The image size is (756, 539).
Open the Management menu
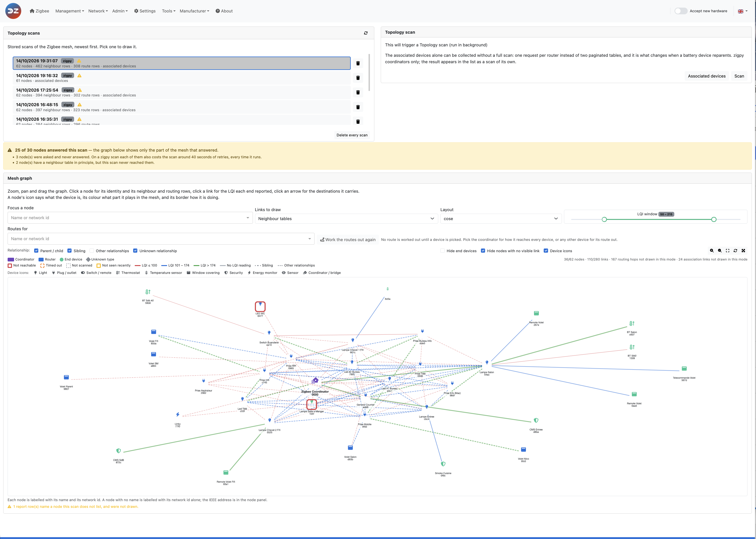(x=69, y=11)
